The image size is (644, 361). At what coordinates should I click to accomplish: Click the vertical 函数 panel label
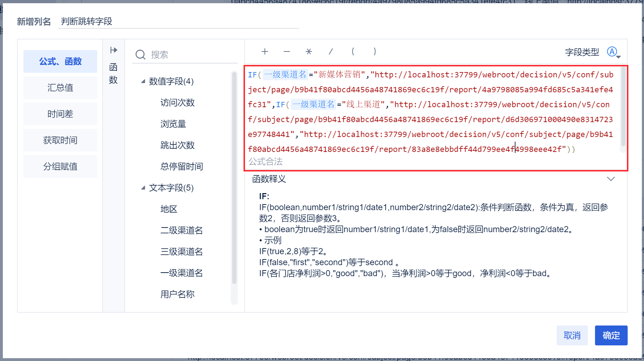(113, 73)
